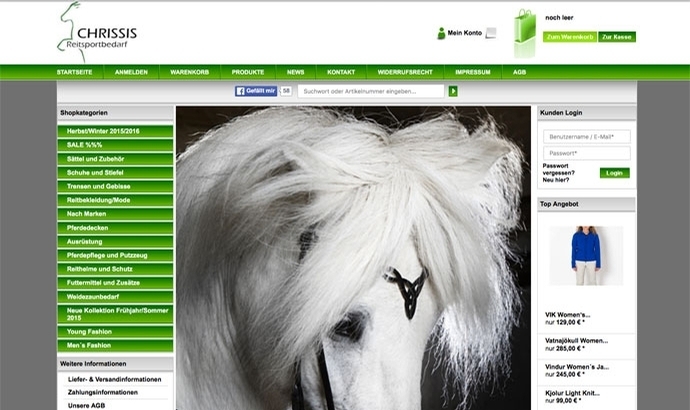
Task: Click the white horse banner image
Action: coord(353,258)
